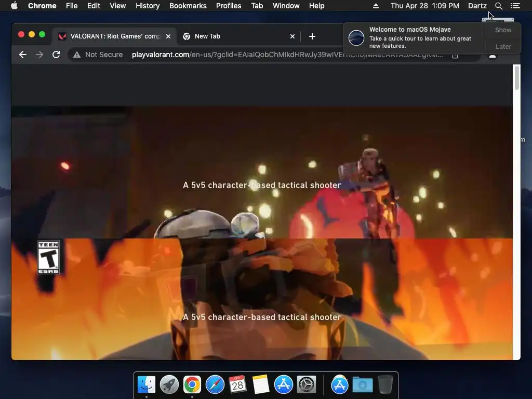
Task: Open the Welcome to macOS Mojave notification
Action: (415, 37)
